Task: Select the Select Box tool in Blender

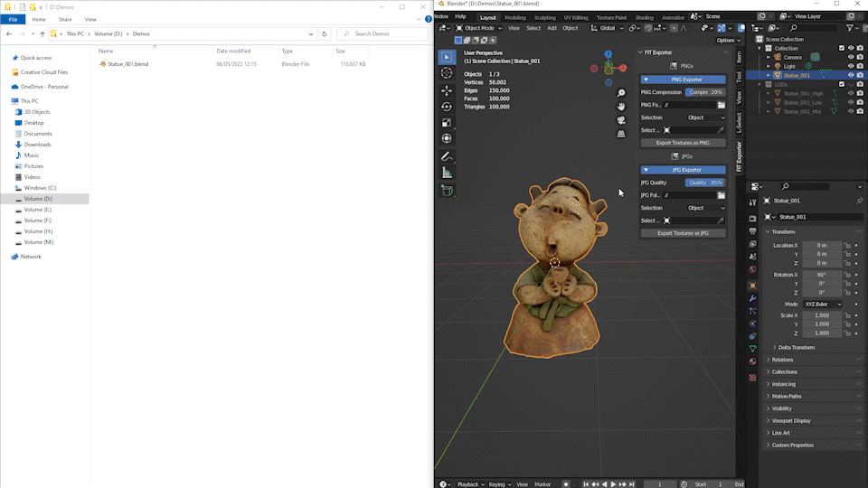Action: tap(447, 57)
